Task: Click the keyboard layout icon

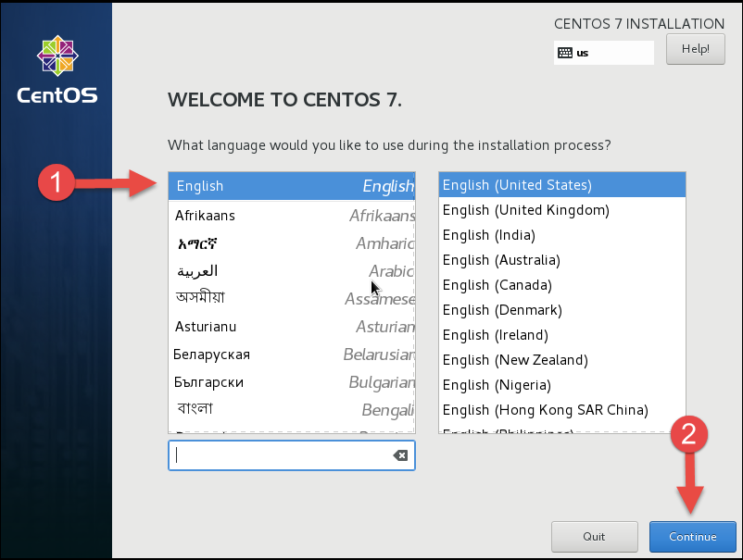Action: point(564,53)
